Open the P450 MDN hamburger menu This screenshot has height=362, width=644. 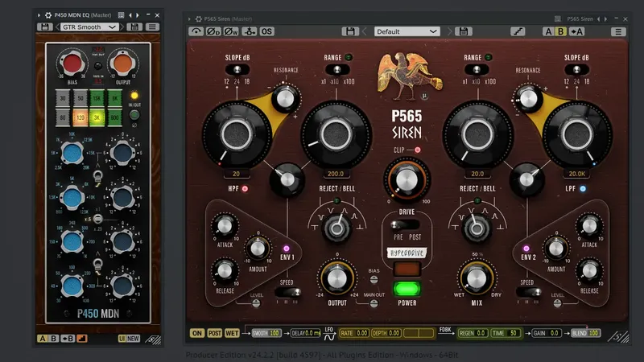click(152, 27)
